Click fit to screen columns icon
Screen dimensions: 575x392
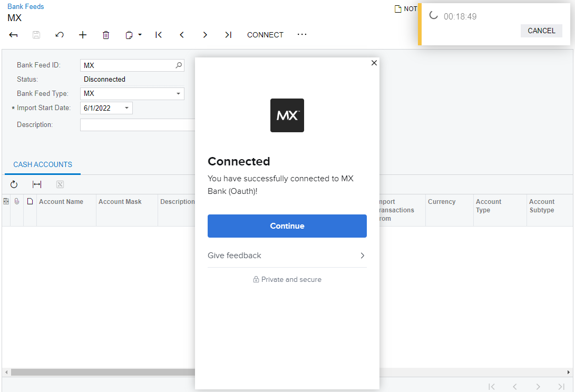point(37,184)
